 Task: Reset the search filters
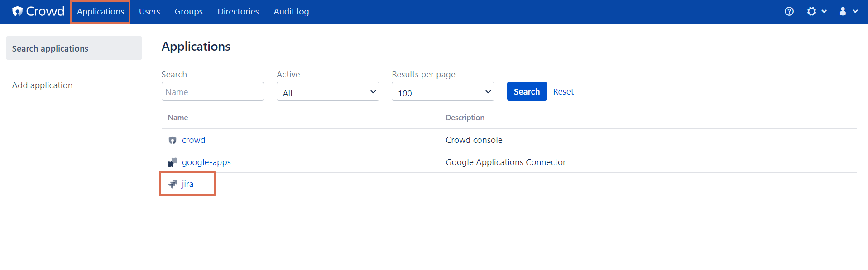(x=563, y=91)
